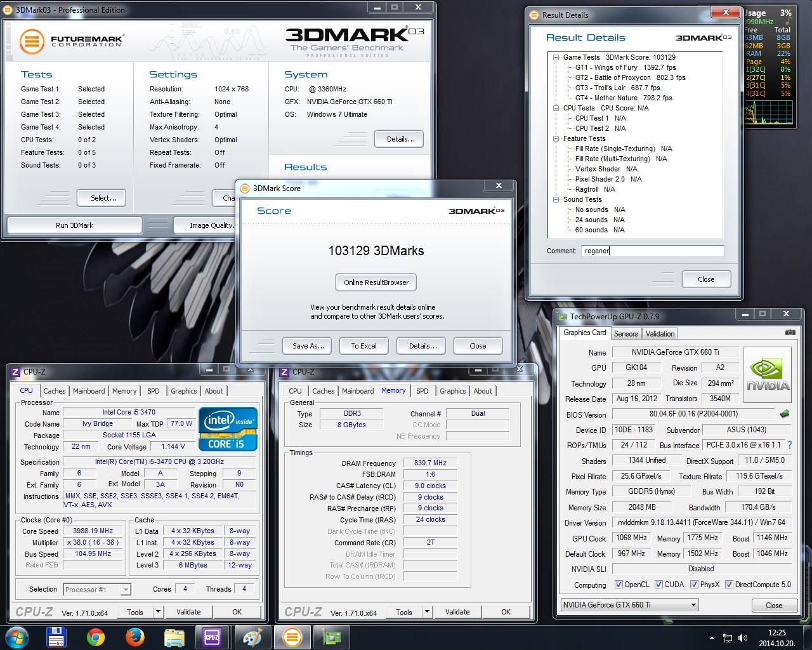Toggle the OpenCL checkbox in GPU-Z

tap(619, 585)
